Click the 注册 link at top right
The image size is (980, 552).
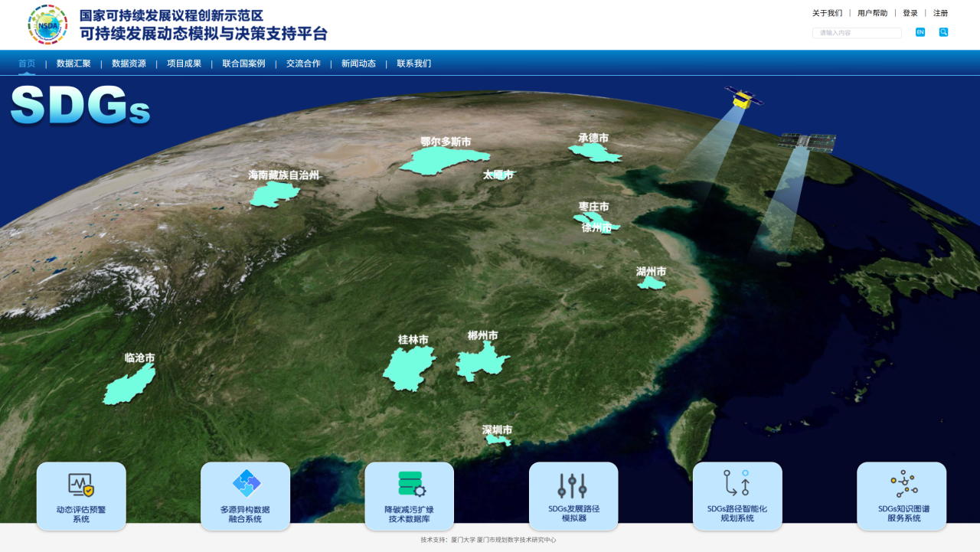[x=940, y=13]
